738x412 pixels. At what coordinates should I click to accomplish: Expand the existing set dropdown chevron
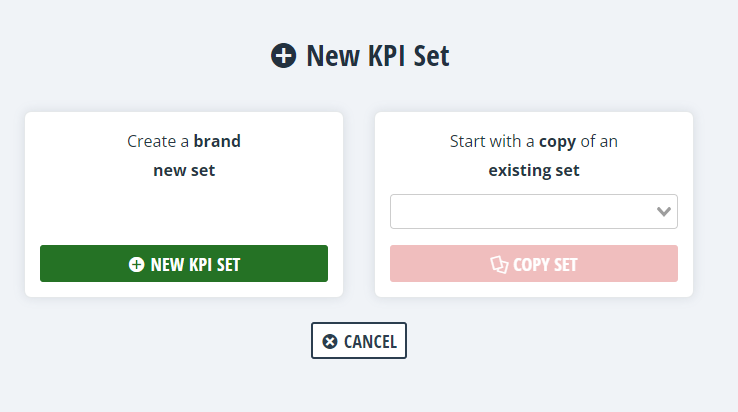coord(663,211)
